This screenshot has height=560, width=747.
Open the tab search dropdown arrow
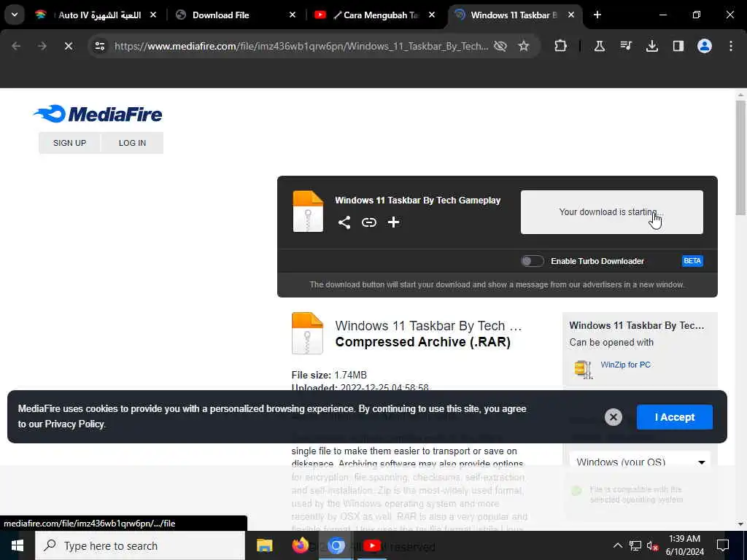coord(15,15)
